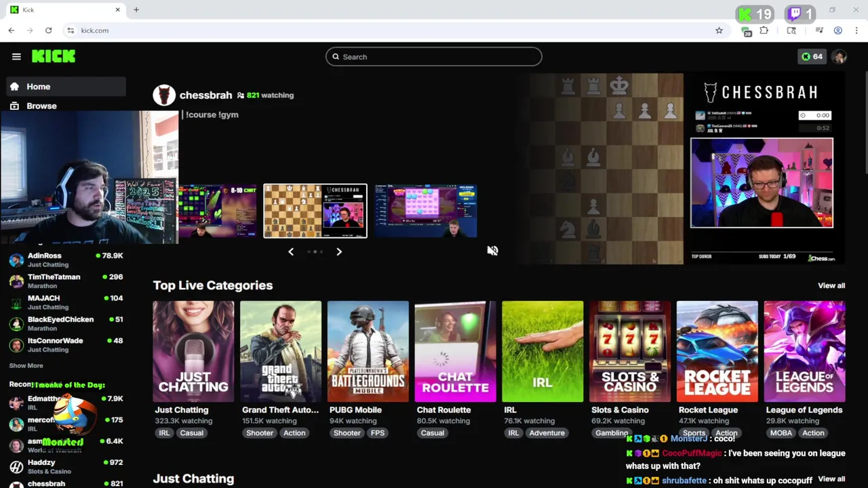The image size is (868, 488).
Task: Open the chessbrah channel avatar
Action: (164, 96)
